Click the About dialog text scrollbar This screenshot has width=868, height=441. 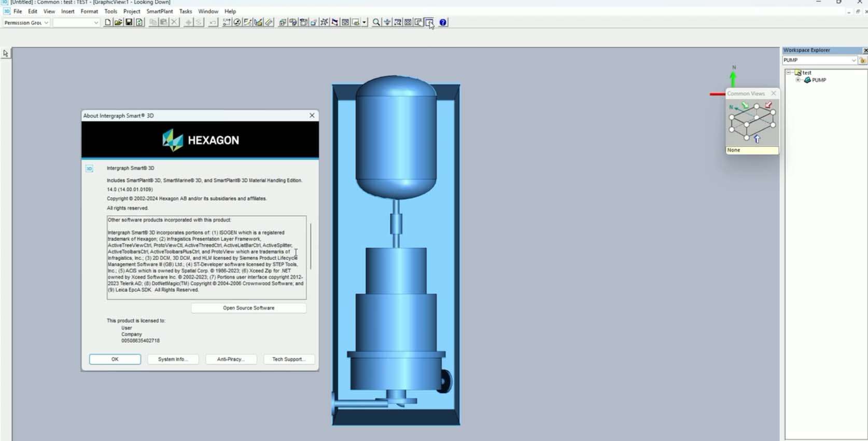(311, 246)
